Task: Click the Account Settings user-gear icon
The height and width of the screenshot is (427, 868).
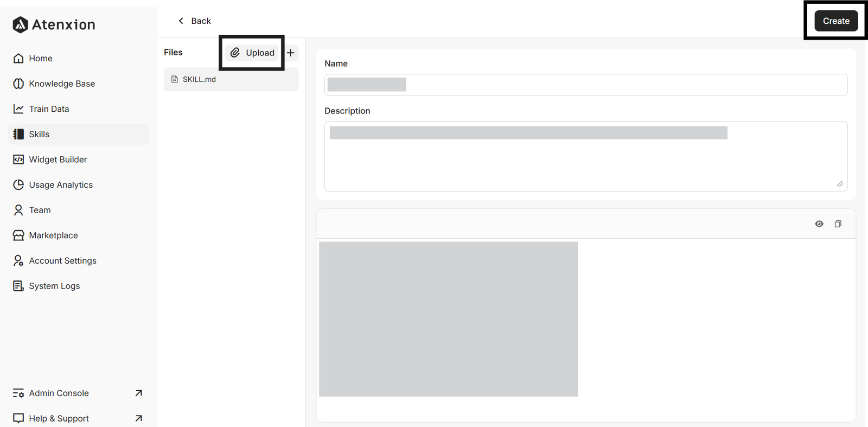Action: tap(18, 260)
